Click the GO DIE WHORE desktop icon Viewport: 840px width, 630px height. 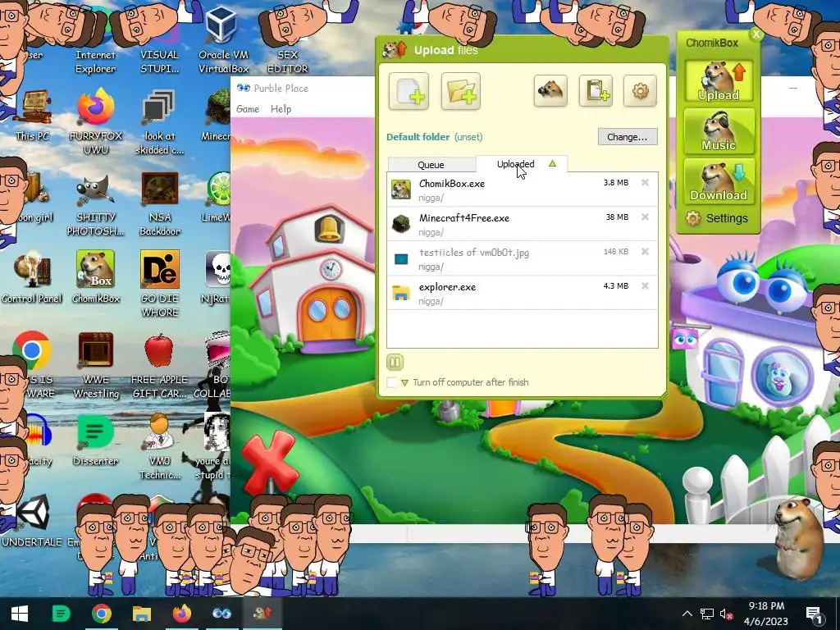click(x=160, y=284)
